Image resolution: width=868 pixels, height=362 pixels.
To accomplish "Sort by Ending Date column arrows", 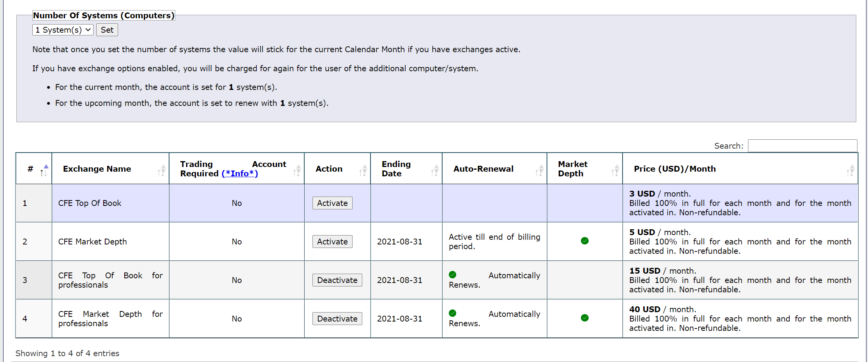I will pyautogui.click(x=435, y=170).
